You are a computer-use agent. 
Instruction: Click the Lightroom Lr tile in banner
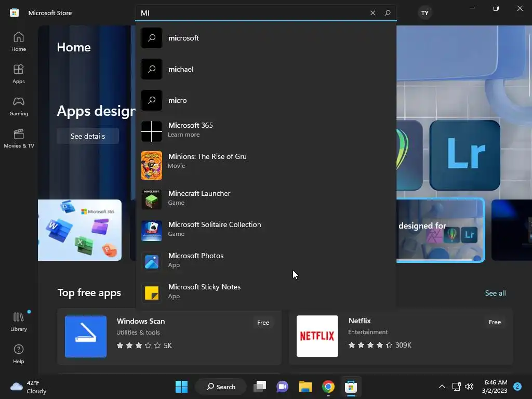tap(464, 155)
